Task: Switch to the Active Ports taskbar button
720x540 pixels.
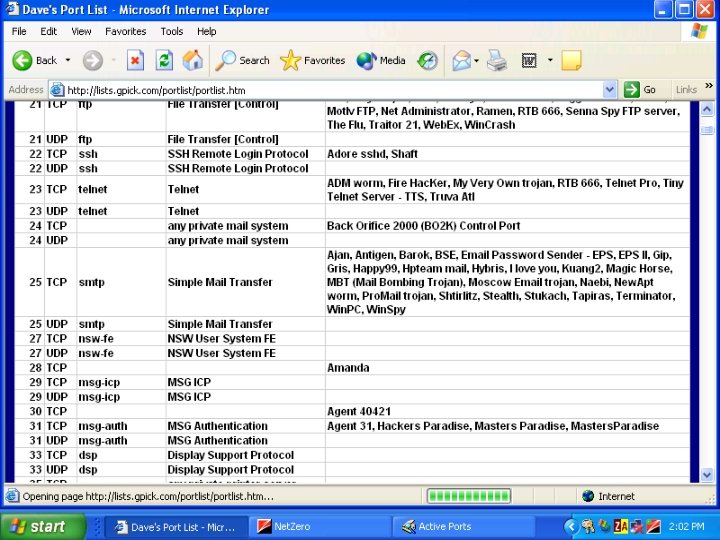Action: click(464, 527)
